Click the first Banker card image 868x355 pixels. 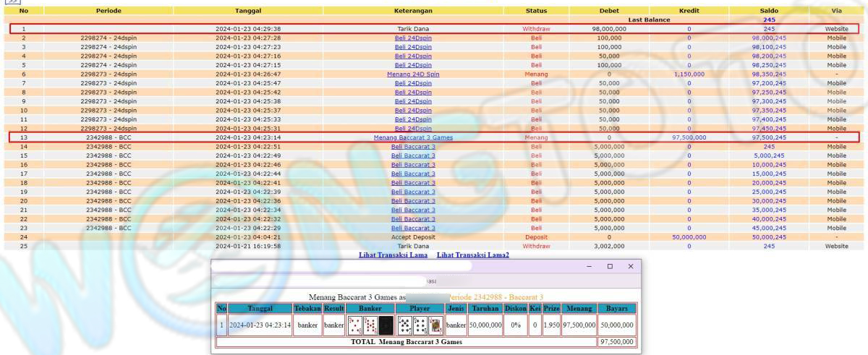(354, 325)
